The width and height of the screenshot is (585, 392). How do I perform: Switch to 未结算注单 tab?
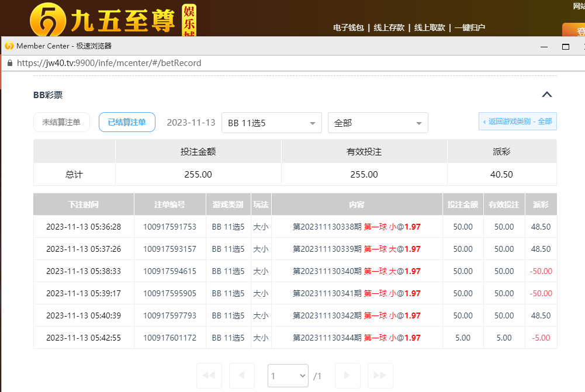point(61,122)
